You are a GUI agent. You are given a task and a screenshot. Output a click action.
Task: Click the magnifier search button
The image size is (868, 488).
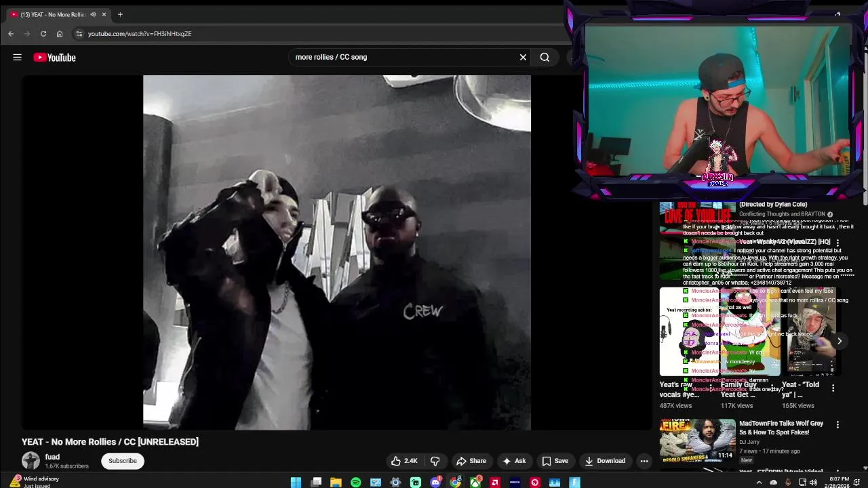[x=545, y=58]
